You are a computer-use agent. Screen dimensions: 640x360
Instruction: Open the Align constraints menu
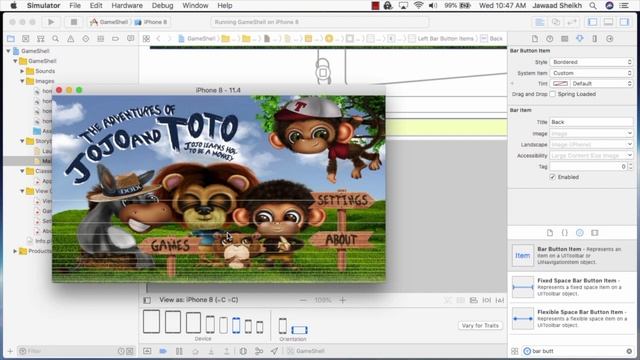(473, 300)
